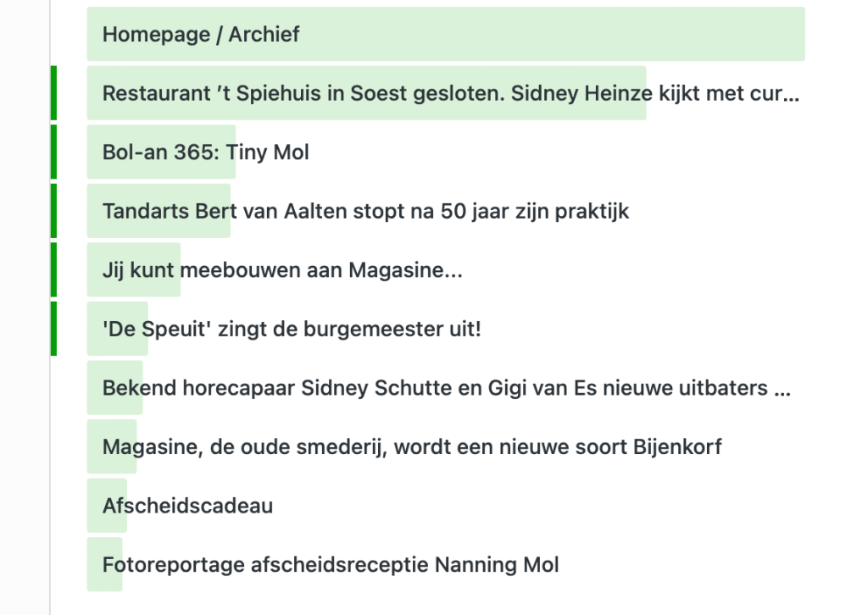The image size is (868, 615).
Task: Open Tandarts Bert van Aalten article
Action: click(x=365, y=211)
